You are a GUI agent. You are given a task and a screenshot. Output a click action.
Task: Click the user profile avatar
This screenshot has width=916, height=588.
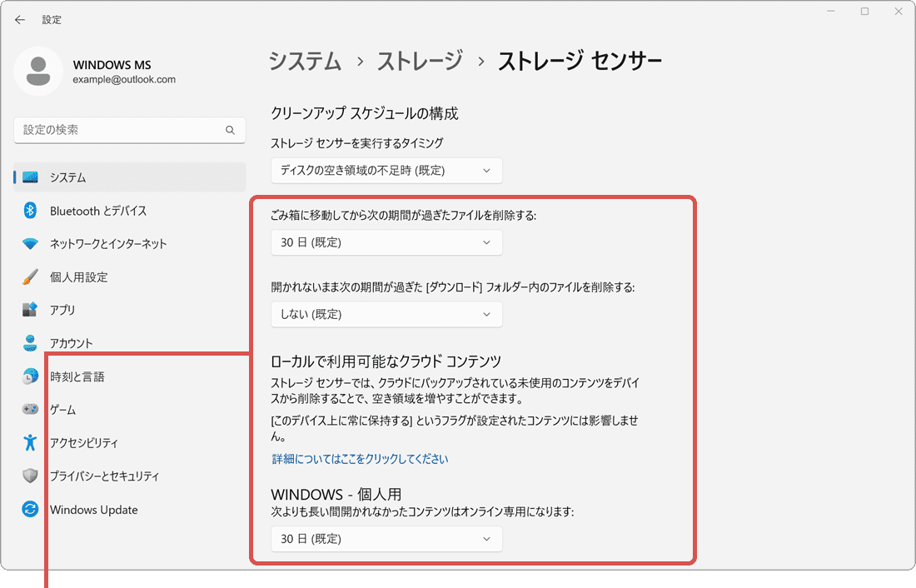[x=37, y=72]
